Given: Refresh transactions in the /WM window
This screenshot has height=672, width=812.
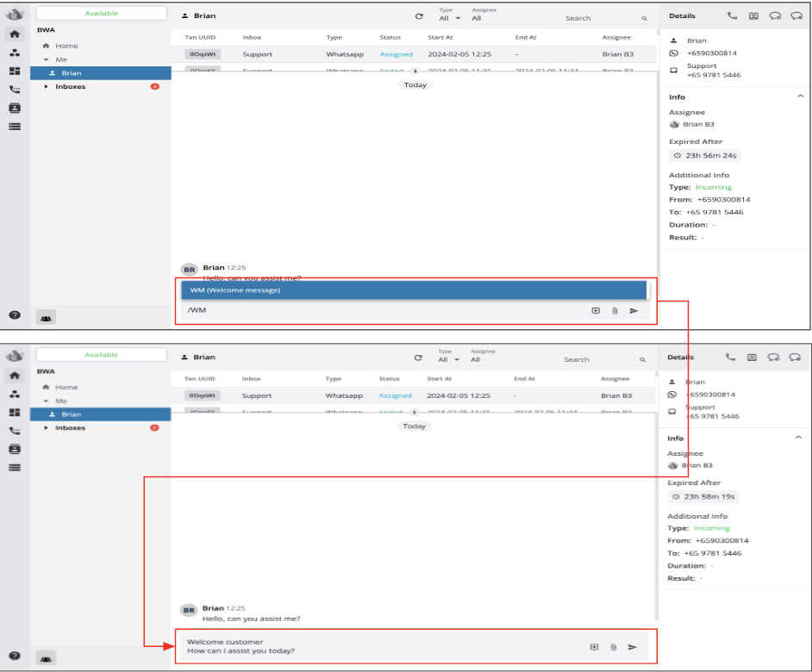Looking at the screenshot, I should pyautogui.click(x=419, y=16).
